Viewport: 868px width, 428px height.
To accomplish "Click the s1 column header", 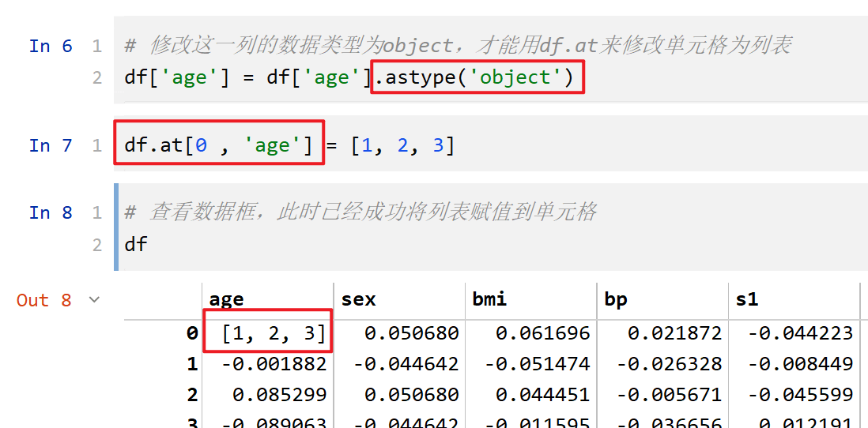I will [x=746, y=299].
